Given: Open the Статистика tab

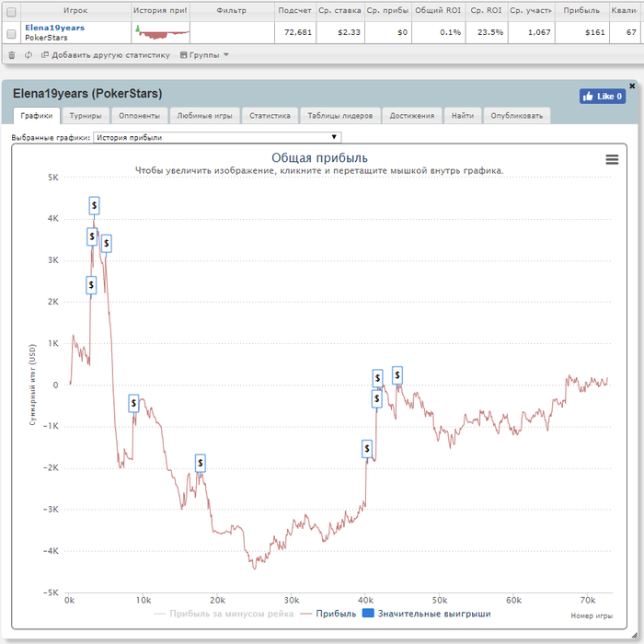Looking at the screenshot, I should (x=270, y=116).
